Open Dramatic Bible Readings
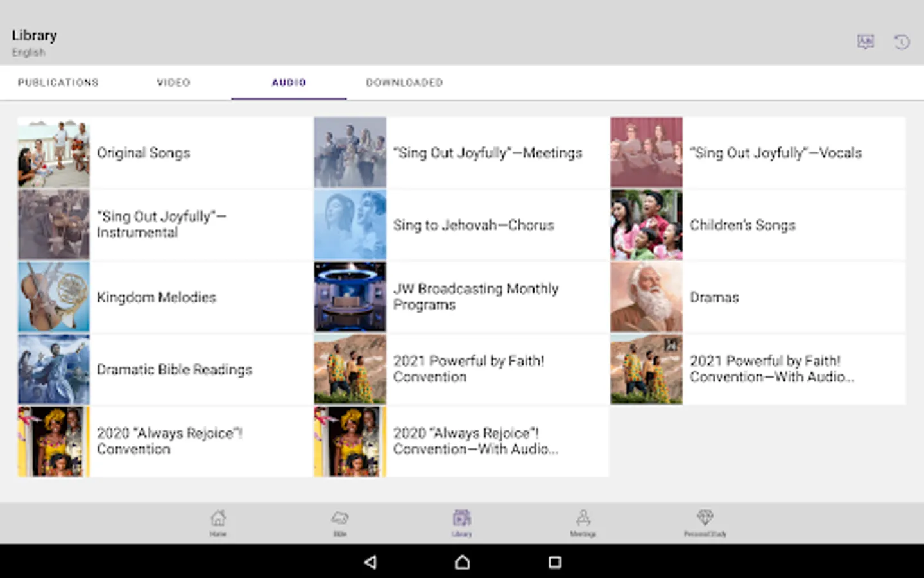924x578 pixels. [x=165, y=369]
